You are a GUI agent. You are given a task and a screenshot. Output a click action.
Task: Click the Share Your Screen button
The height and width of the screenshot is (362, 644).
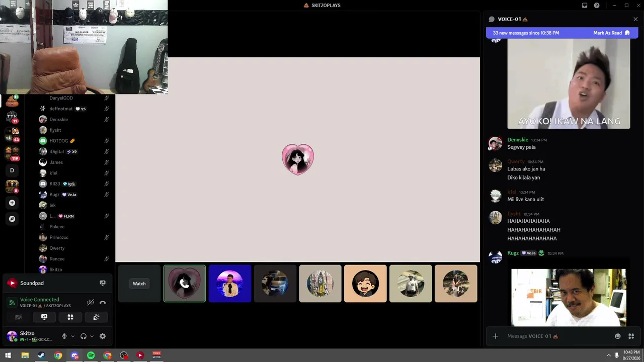44,317
